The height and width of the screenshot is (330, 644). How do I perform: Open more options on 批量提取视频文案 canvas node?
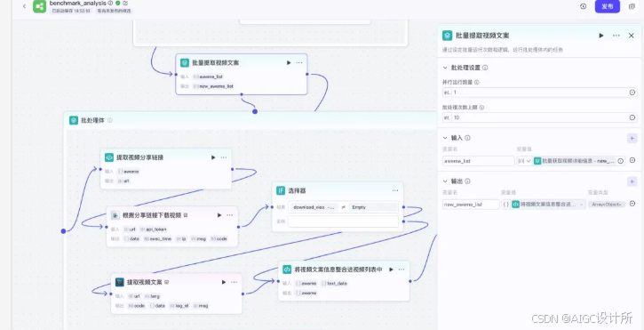tap(299, 62)
